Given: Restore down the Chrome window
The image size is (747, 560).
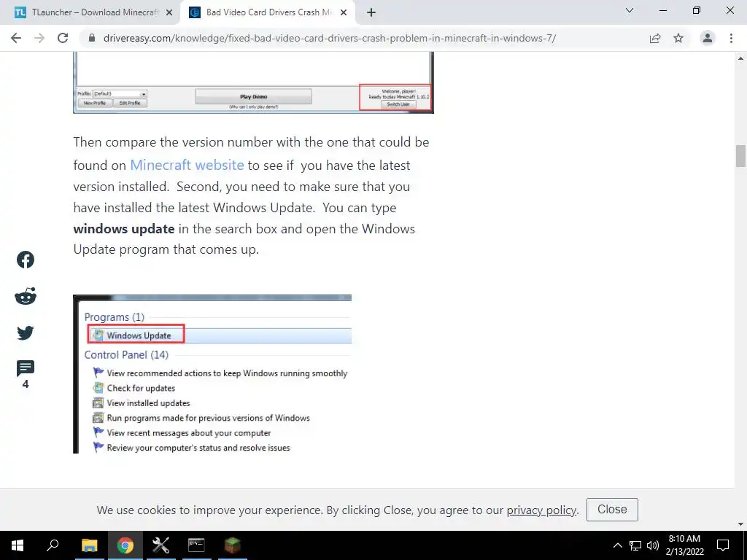Looking at the screenshot, I should click(697, 10).
